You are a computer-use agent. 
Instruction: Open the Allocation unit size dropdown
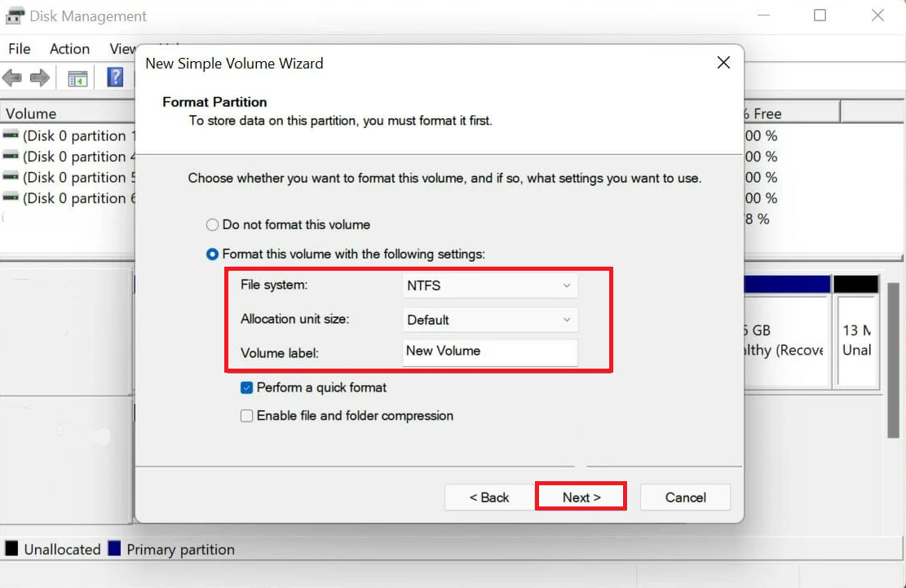coord(489,320)
